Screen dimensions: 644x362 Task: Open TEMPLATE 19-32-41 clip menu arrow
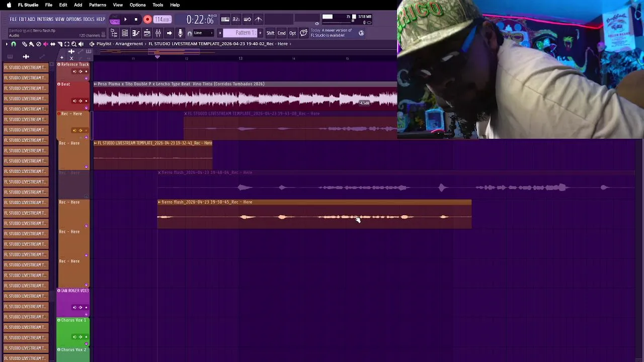(96, 143)
